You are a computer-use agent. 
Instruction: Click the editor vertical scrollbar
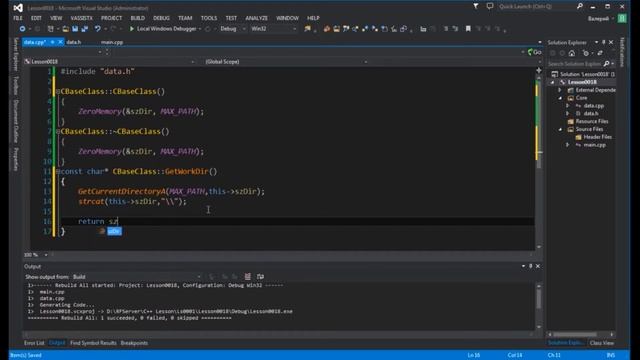coord(539,163)
